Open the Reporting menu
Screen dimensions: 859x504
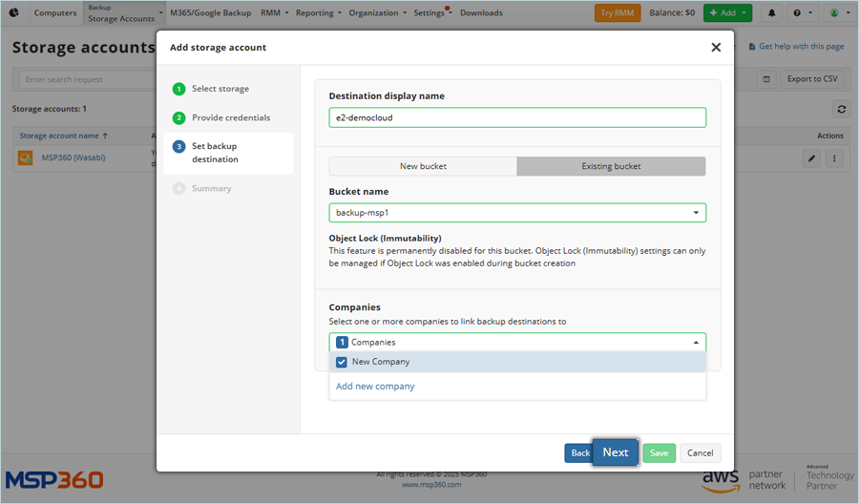318,13
